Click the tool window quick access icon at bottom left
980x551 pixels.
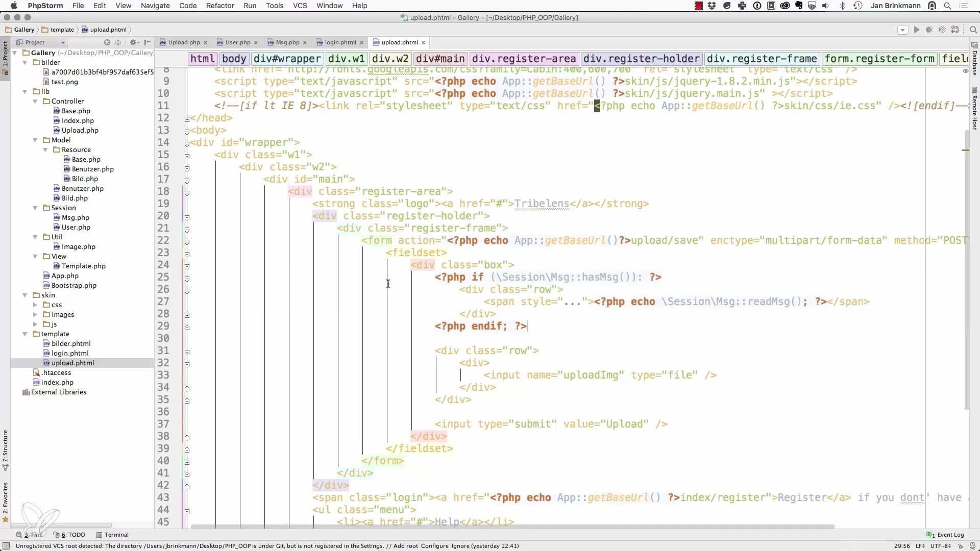pyautogui.click(x=6, y=546)
